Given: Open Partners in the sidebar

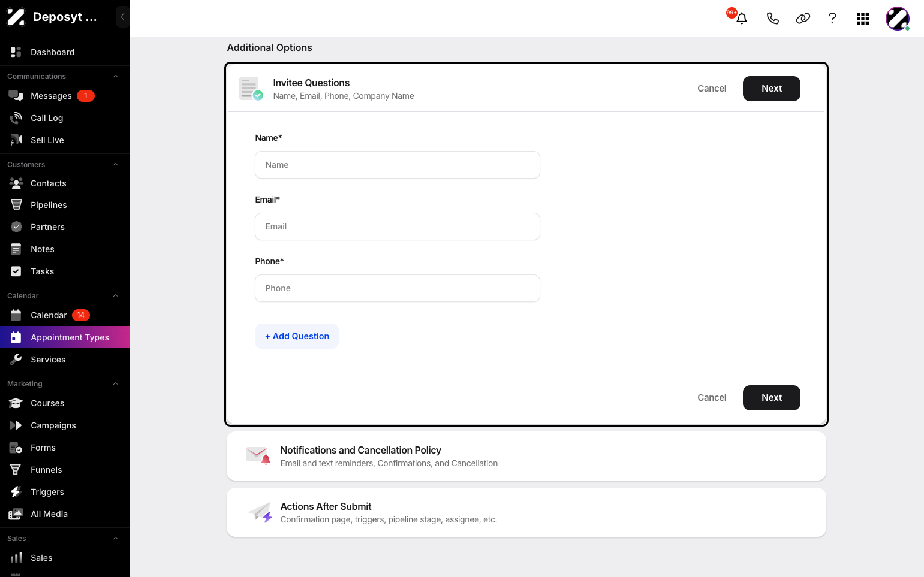Looking at the screenshot, I should [x=65, y=227].
